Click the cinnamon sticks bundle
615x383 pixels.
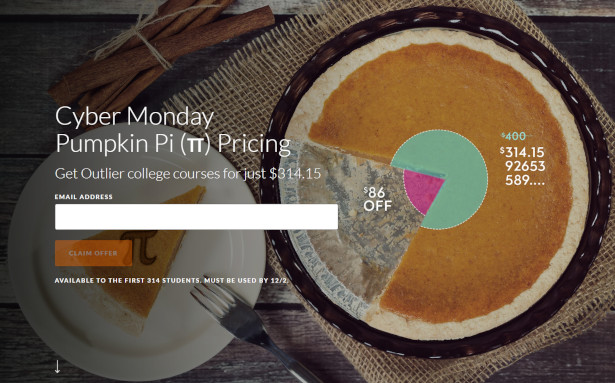(161, 51)
